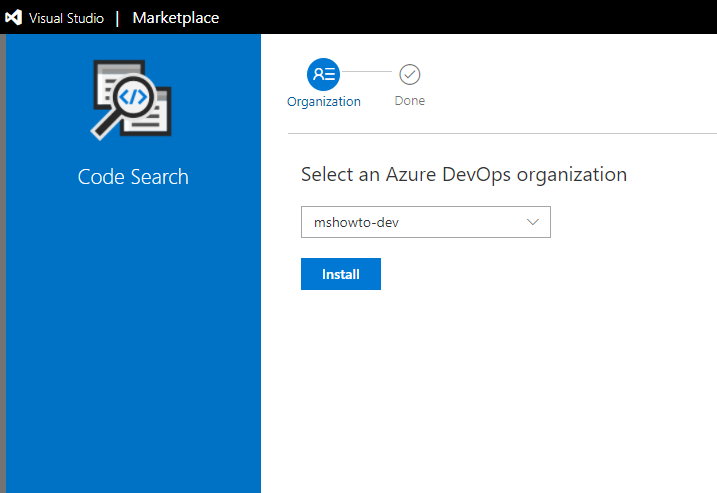Screen dimensions: 717x493
Task: Click the Organization step label
Action: click(324, 102)
